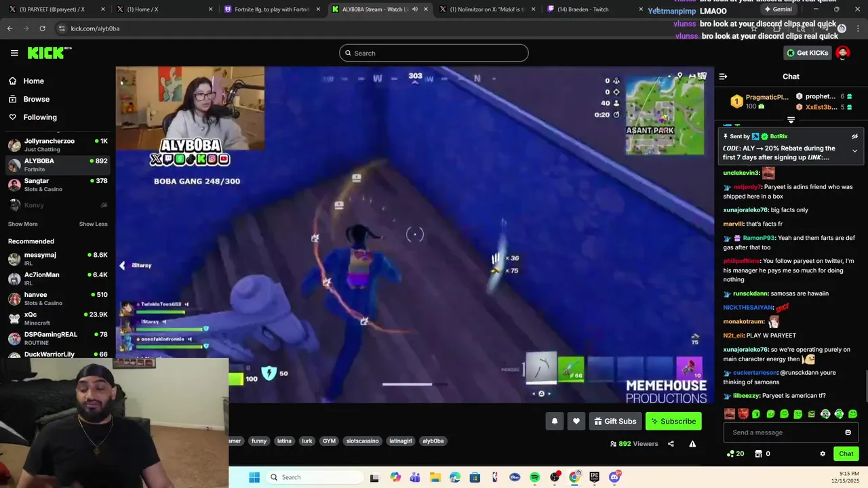Select the funny tag
This screenshot has width=868, height=488.
click(259, 441)
